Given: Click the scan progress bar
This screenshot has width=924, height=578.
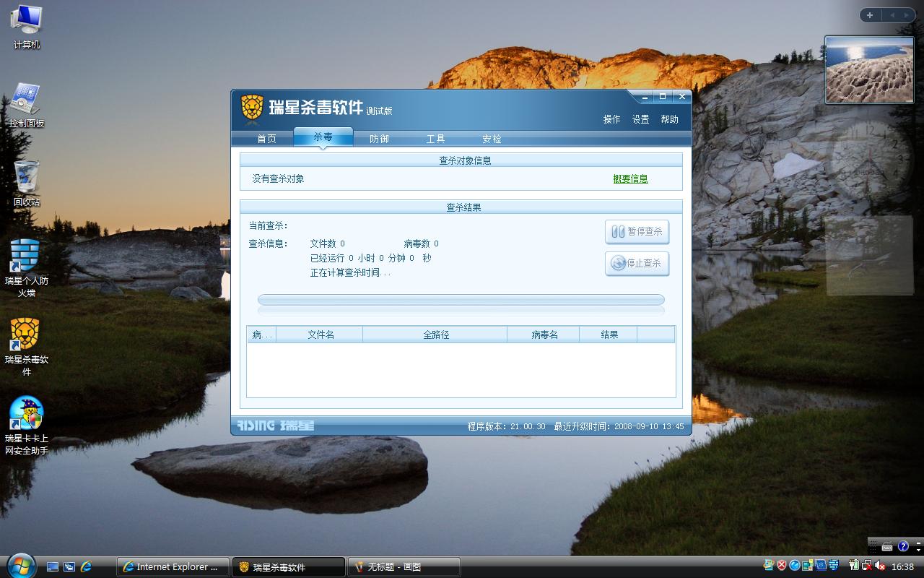Looking at the screenshot, I should tap(461, 300).
